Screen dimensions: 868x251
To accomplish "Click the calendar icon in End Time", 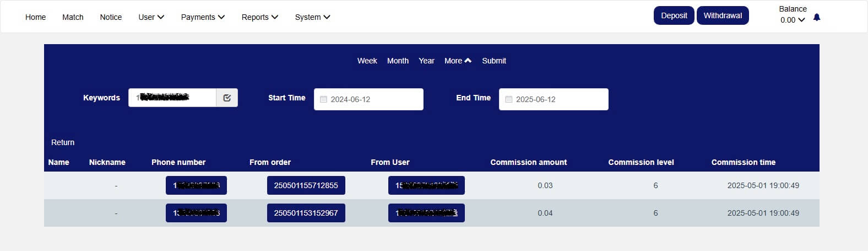I will click(x=509, y=99).
